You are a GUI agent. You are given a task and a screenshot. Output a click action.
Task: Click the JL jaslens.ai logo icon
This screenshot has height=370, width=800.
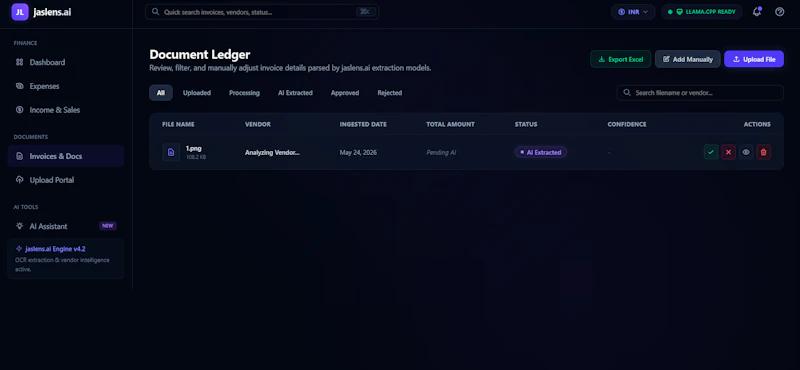[20, 12]
